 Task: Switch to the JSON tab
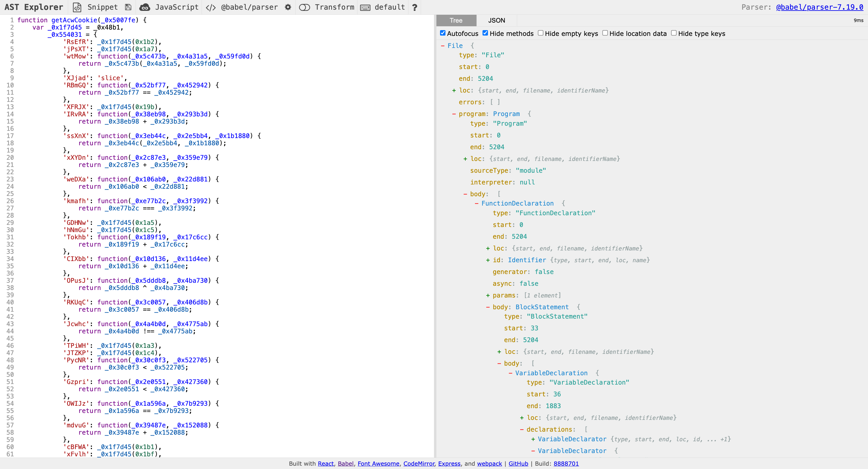pyautogui.click(x=496, y=20)
